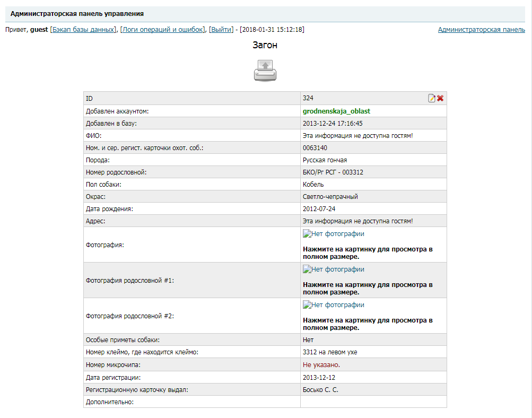The height and width of the screenshot is (418, 532).
Task: Click the Фотография родословной #2 image placeholder
Action: coord(334,305)
